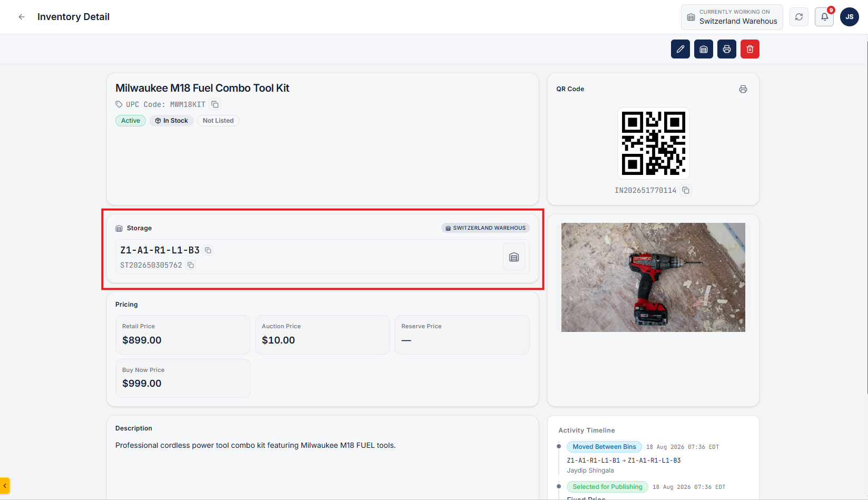Image resolution: width=868 pixels, height=500 pixels.
Task: Click the Buy Now Price value $999.00
Action: 142,384
